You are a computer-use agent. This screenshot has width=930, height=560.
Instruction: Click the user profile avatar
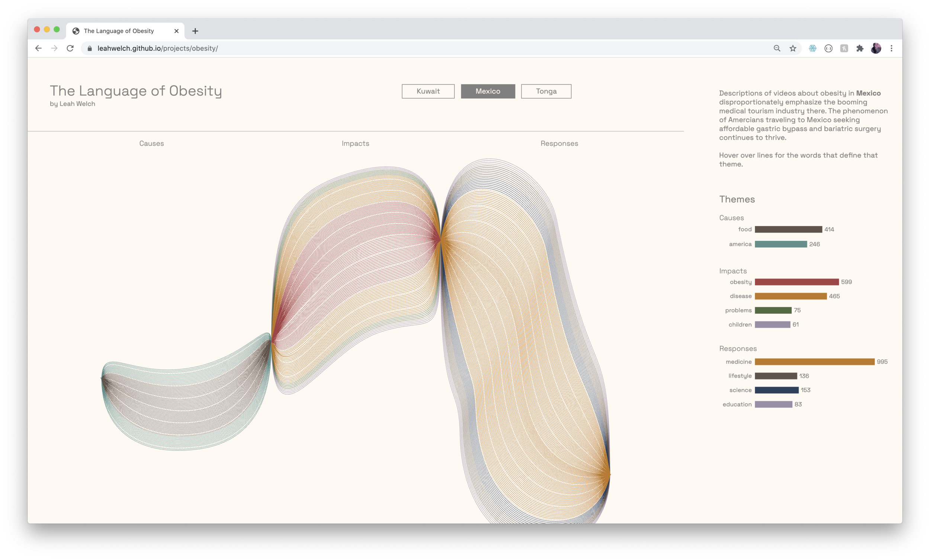click(x=876, y=48)
